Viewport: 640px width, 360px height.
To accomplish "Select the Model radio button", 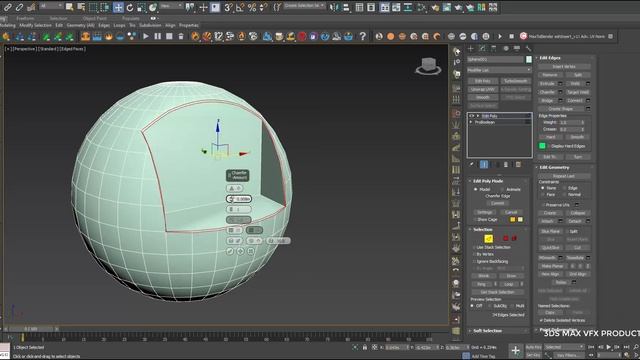I will click(x=476, y=189).
